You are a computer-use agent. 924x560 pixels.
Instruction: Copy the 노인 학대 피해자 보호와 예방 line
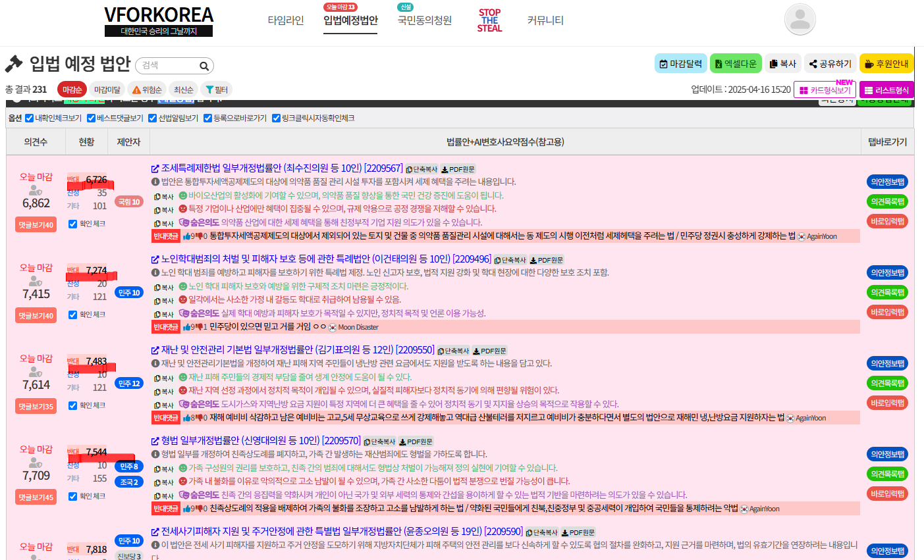click(x=164, y=287)
